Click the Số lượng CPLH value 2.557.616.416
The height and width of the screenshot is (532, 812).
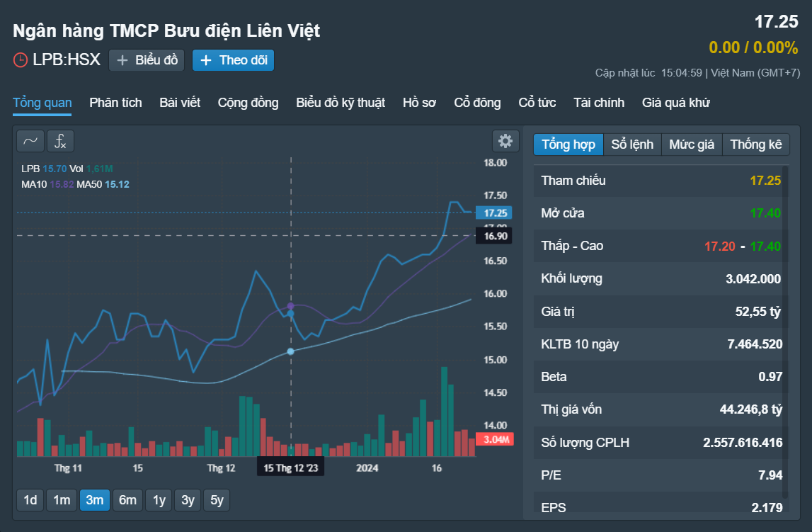(743, 442)
